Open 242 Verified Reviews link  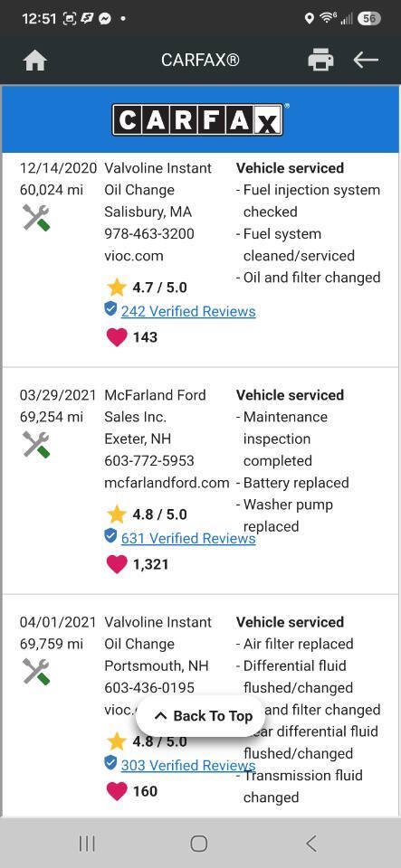point(188,311)
